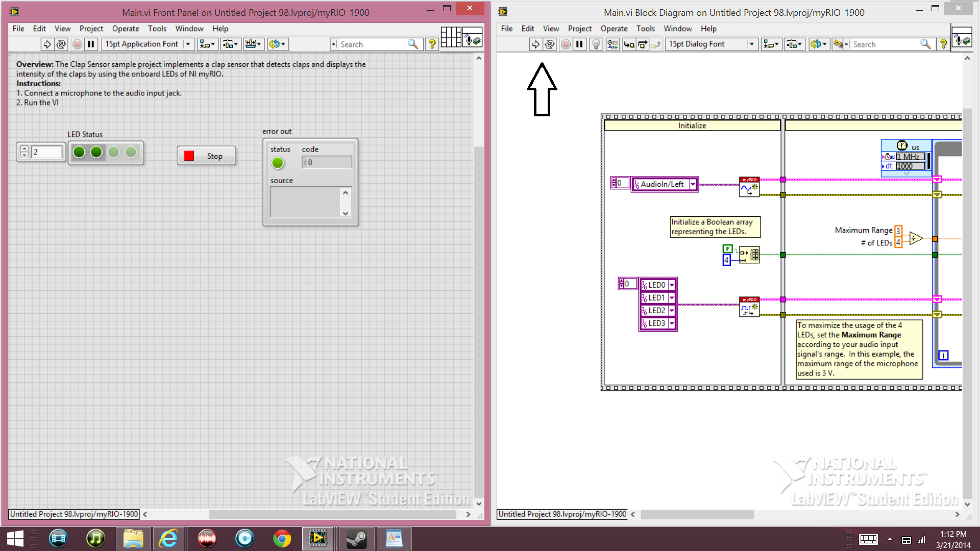Open the LED0 channel dropdown

click(x=672, y=285)
